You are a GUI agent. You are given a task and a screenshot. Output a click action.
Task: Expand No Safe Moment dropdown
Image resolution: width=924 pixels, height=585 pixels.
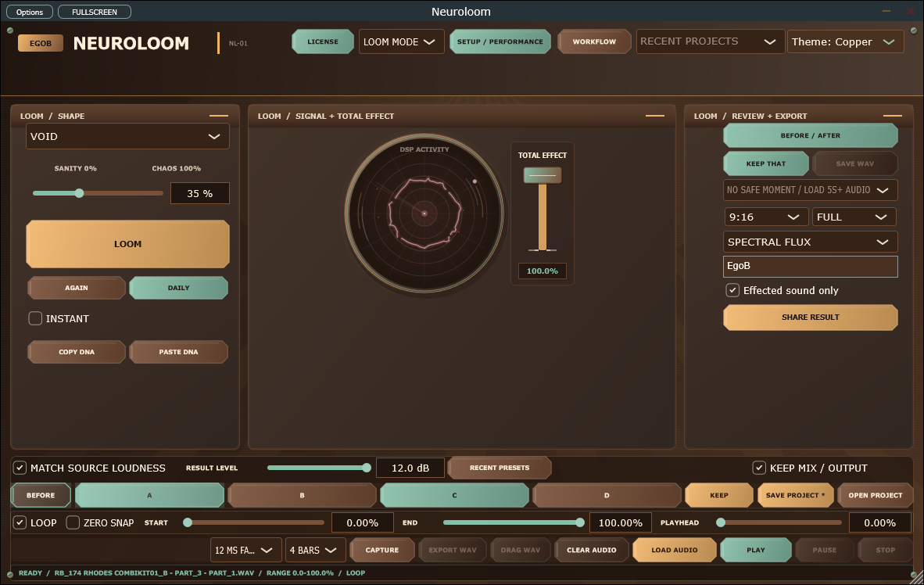tap(811, 190)
